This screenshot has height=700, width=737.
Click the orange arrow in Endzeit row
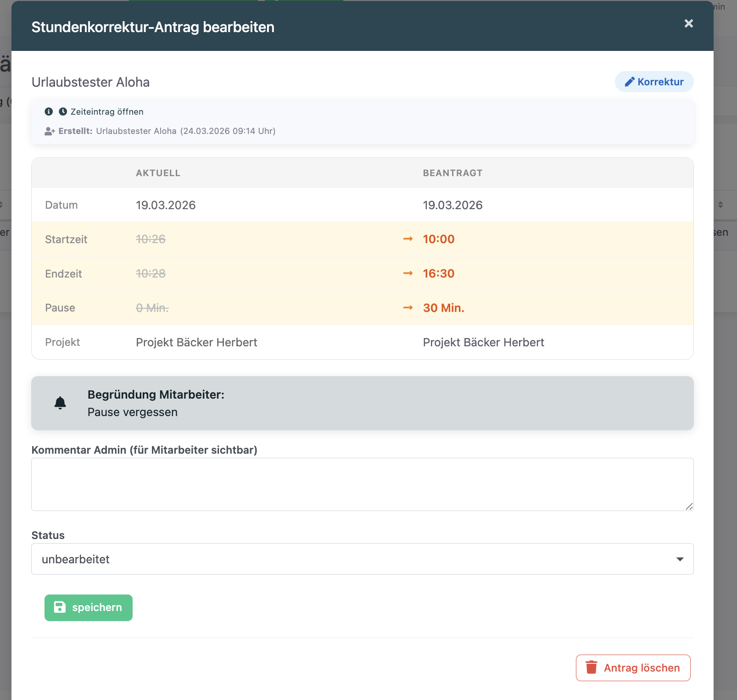pyautogui.click(x=408, y=273)
